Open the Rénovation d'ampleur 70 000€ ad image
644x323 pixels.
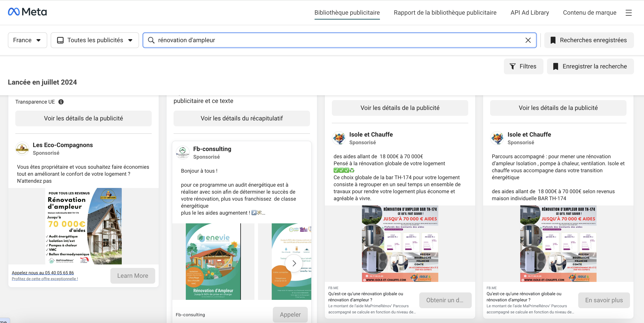point(84,226)
